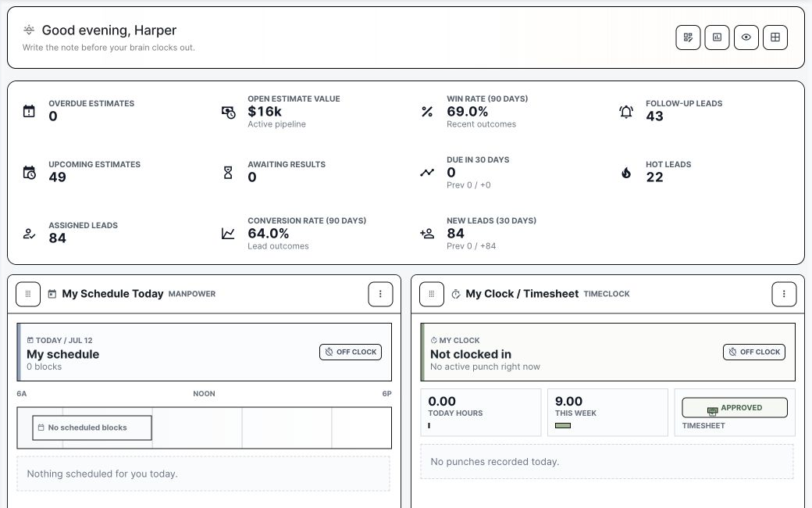Open the Conversion Rate value 64.0%
This screenshot has height=508, width=812.
pyautogui.click(x=269, y=233)
